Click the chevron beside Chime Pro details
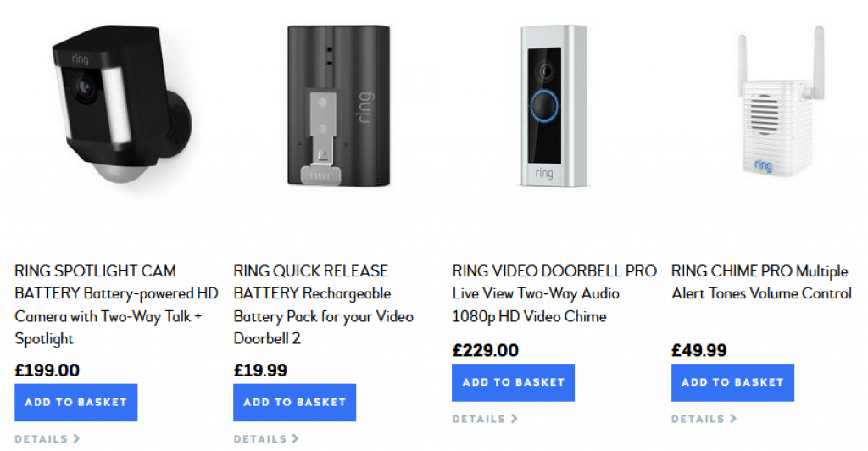The image size is (868, 451). [733, 419]
